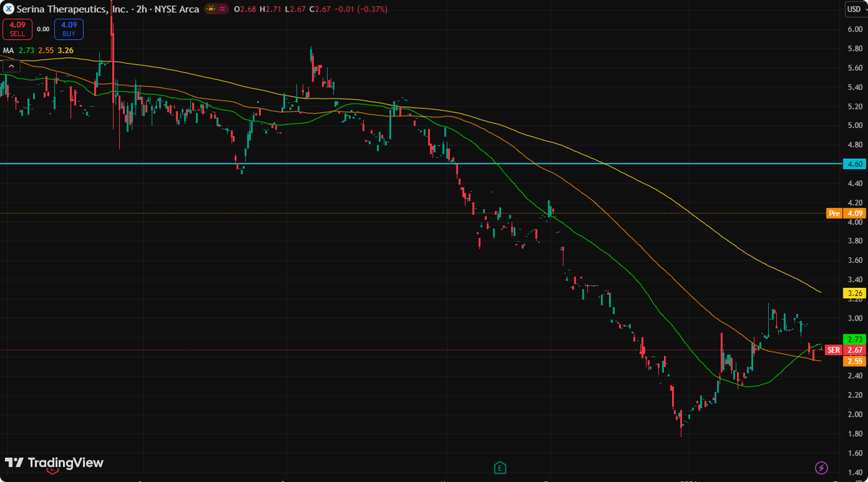Click the 2.00 price axis label

[855, 414]
